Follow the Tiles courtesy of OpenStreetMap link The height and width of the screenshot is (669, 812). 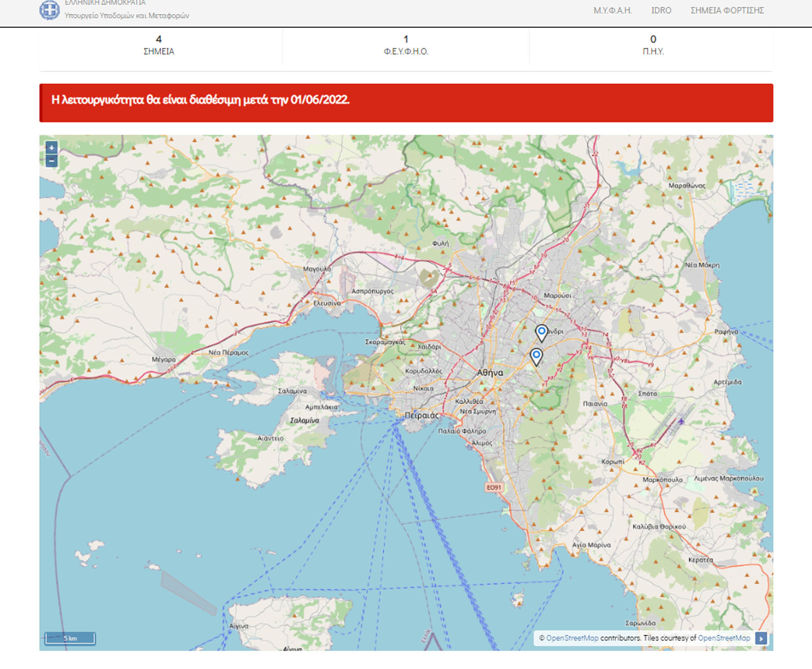[x=724, y=638]
